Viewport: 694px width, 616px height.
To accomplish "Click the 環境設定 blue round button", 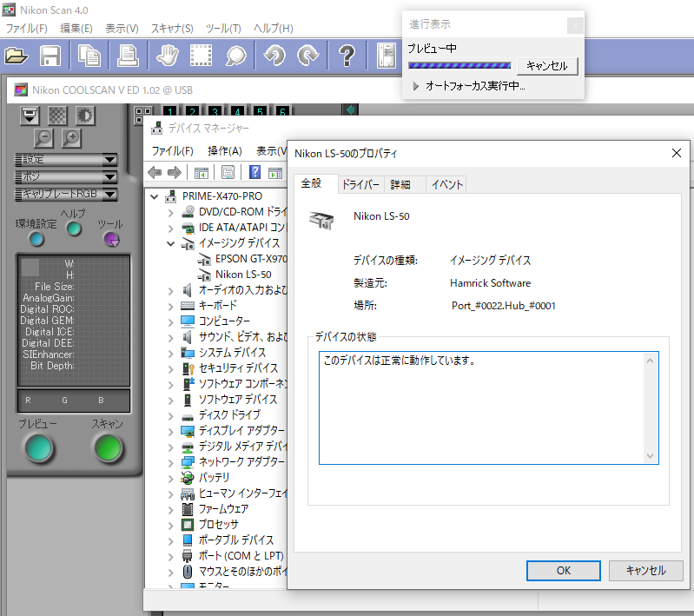I will pos(36,239).
